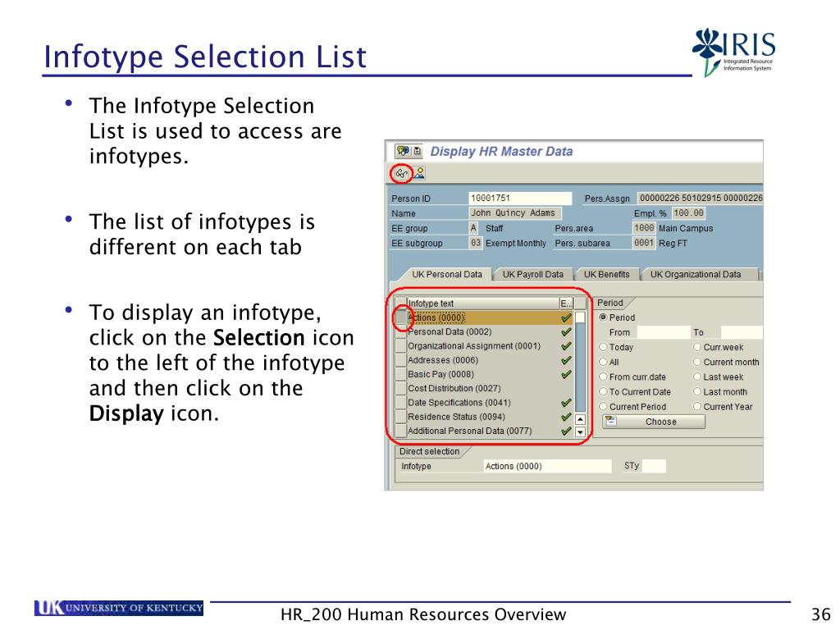Image resolution: width=840 pixels, height=630 pixels.
Task: Switch to the UK Personal Data tab
Action: point(447,274)
